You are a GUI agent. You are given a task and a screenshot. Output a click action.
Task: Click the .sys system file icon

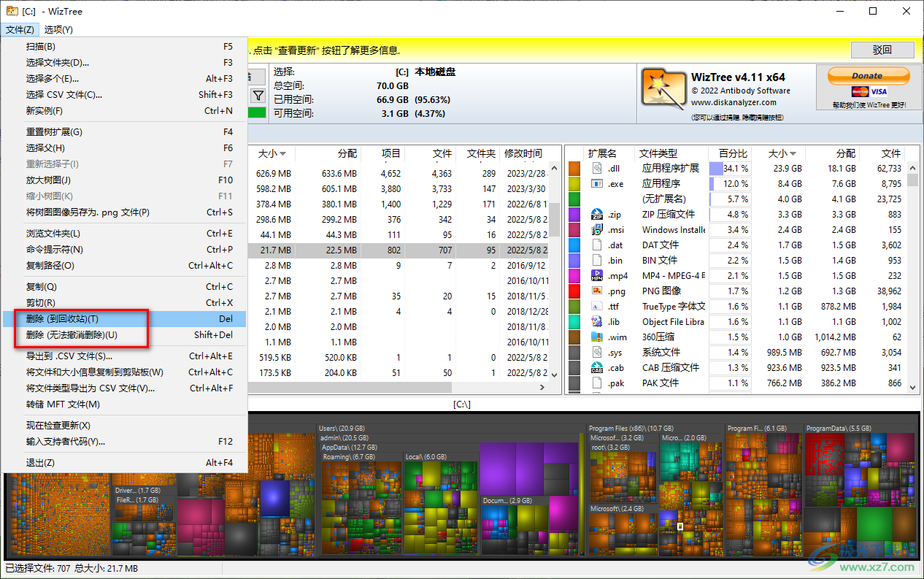[597, 352]
